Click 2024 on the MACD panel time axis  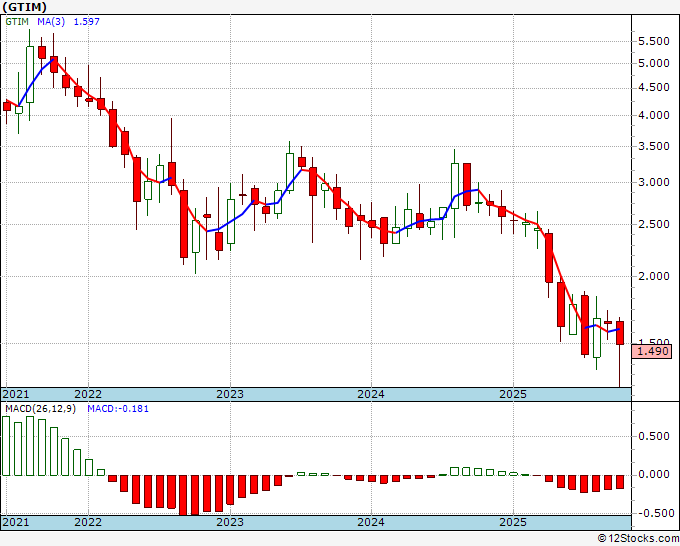(371, 522)
